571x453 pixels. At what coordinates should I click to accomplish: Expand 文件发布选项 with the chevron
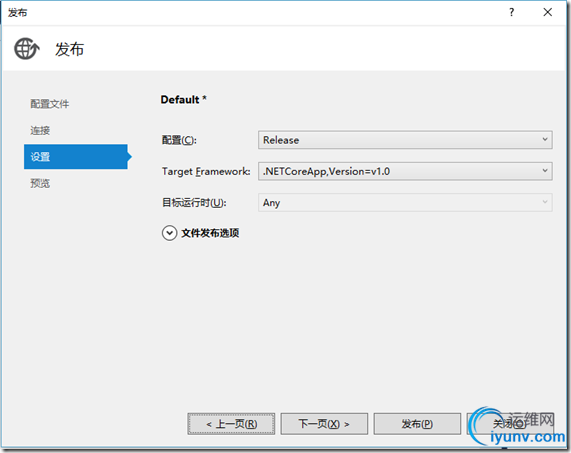(169, 233)
